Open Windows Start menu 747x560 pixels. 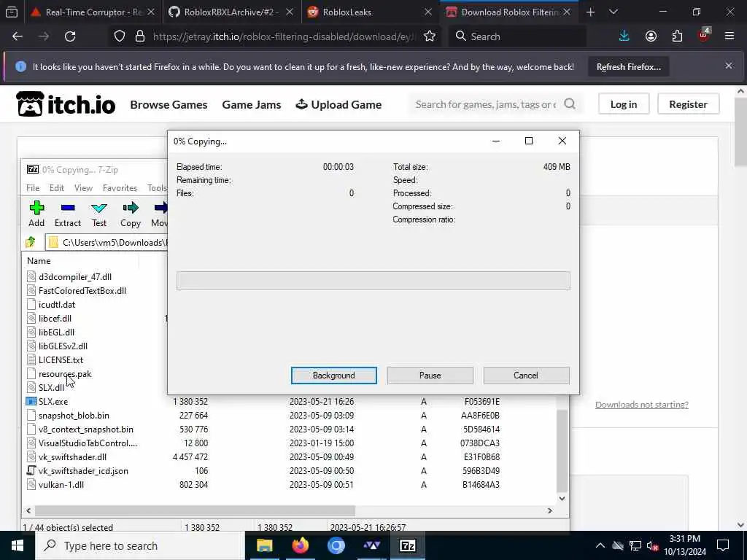(18, 545)
